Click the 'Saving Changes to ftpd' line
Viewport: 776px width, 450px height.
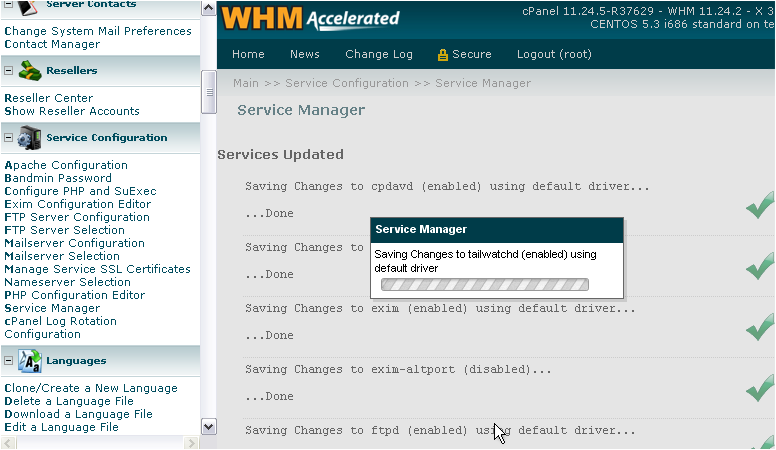tap(440, 430)
